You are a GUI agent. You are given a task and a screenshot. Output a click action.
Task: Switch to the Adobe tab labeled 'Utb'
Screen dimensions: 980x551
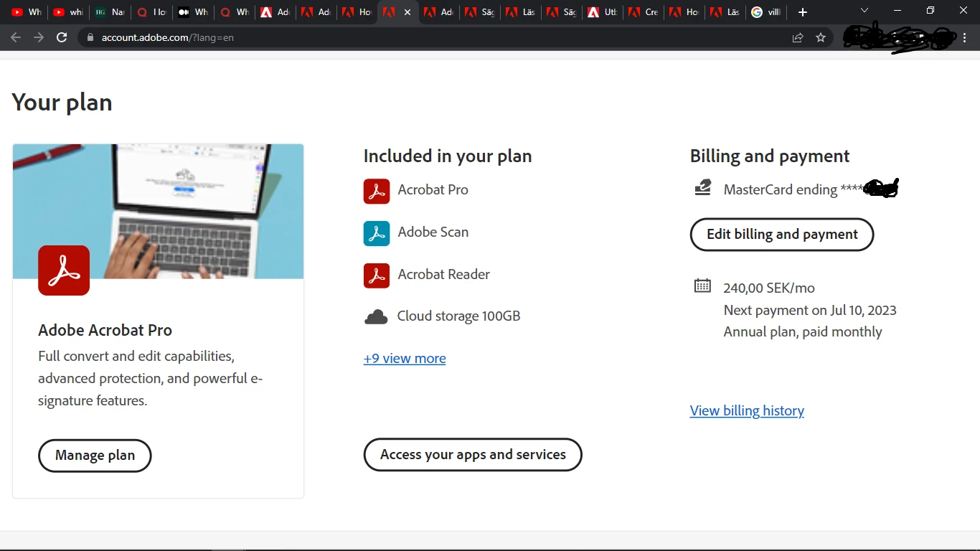tap(602, 12)
